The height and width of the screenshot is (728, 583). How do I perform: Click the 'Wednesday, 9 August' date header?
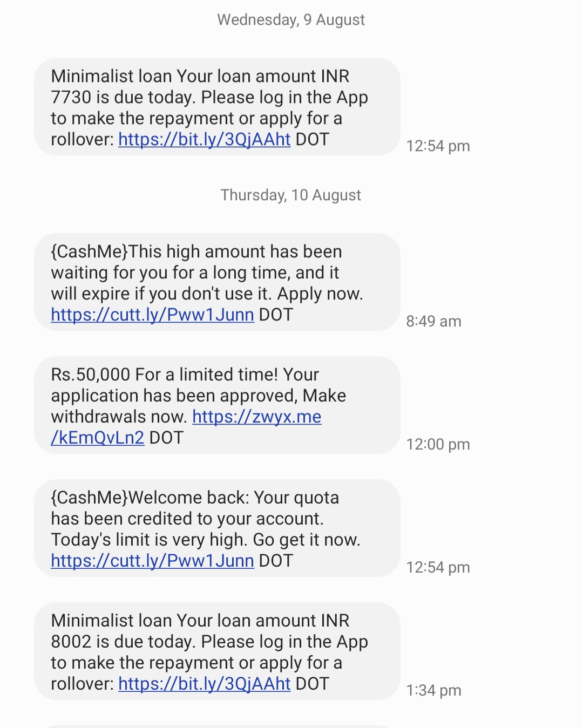(291, 20)
